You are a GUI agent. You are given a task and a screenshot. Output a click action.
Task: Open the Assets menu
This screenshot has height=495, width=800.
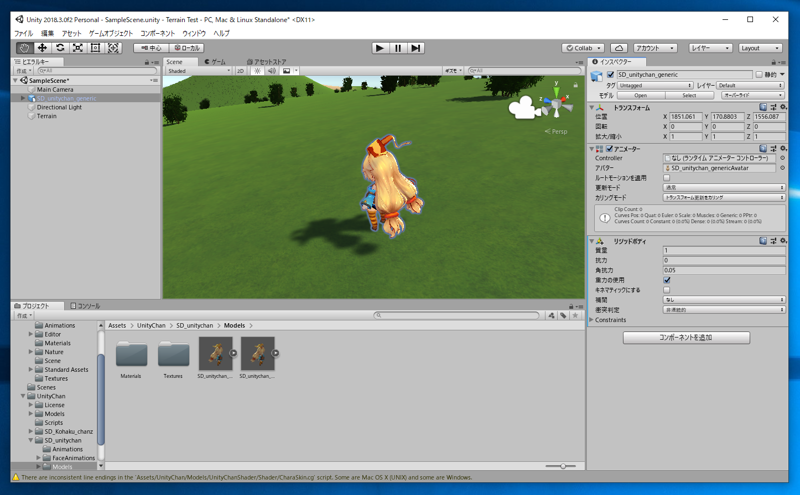point(71,33)
